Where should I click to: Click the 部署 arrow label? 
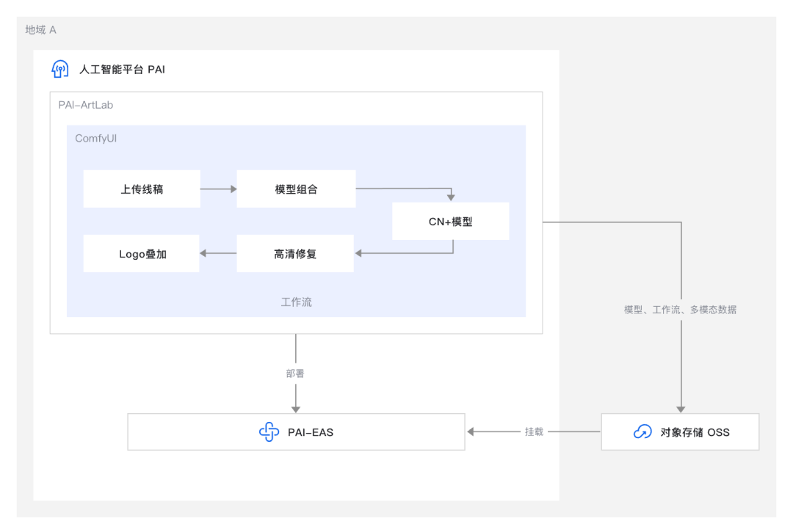pyautogui.click(x=295, y=374)
